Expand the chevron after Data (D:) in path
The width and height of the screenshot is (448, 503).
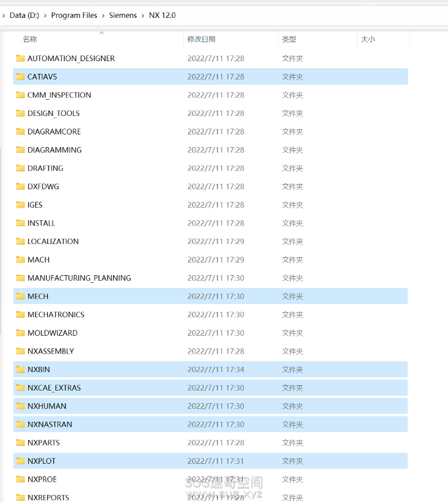[x=45, y=16]
